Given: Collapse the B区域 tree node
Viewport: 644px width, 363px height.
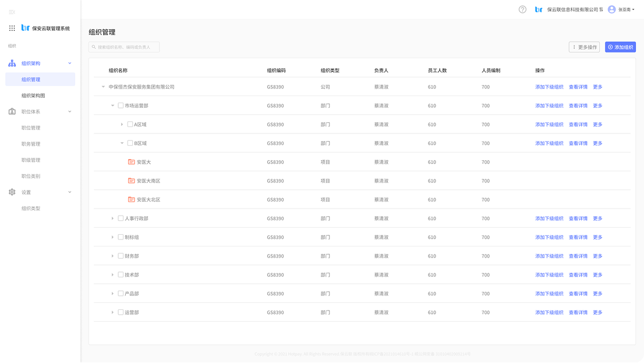Looking at the screenshot, I should click(122, 143).
